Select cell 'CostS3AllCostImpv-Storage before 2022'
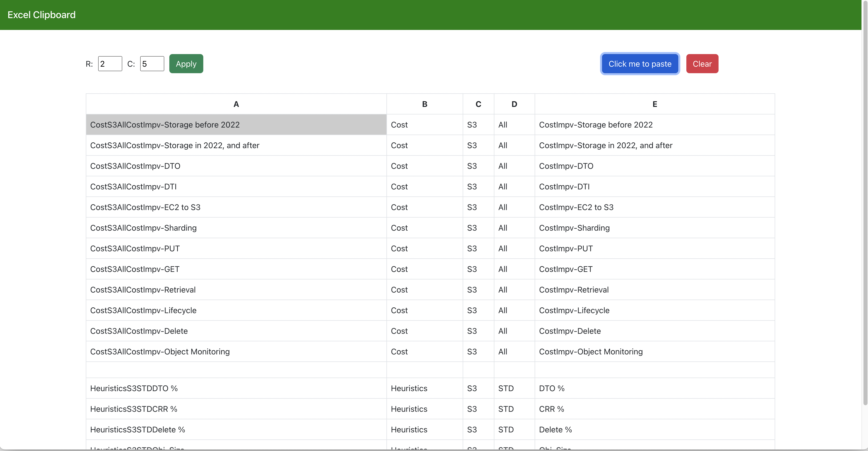 236,125
